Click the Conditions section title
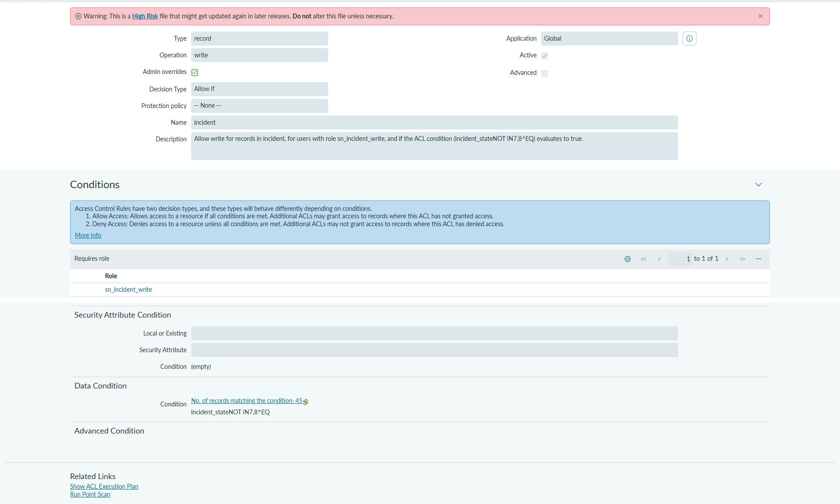840x504 pixels. pos(94,185)
